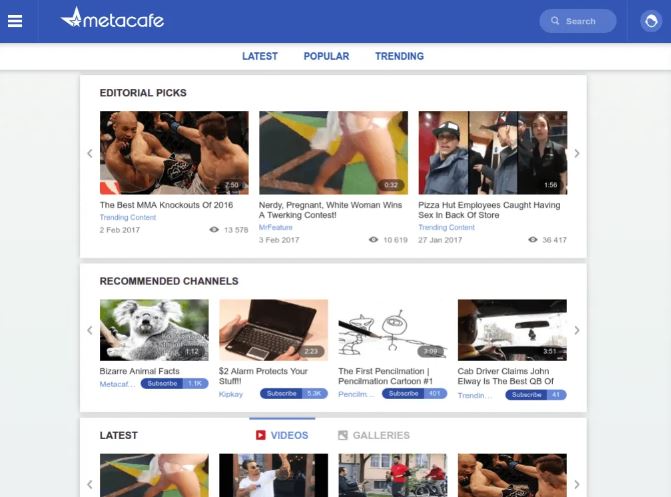Show next Editorial Picks with right chevron

[x=577, y=153]
